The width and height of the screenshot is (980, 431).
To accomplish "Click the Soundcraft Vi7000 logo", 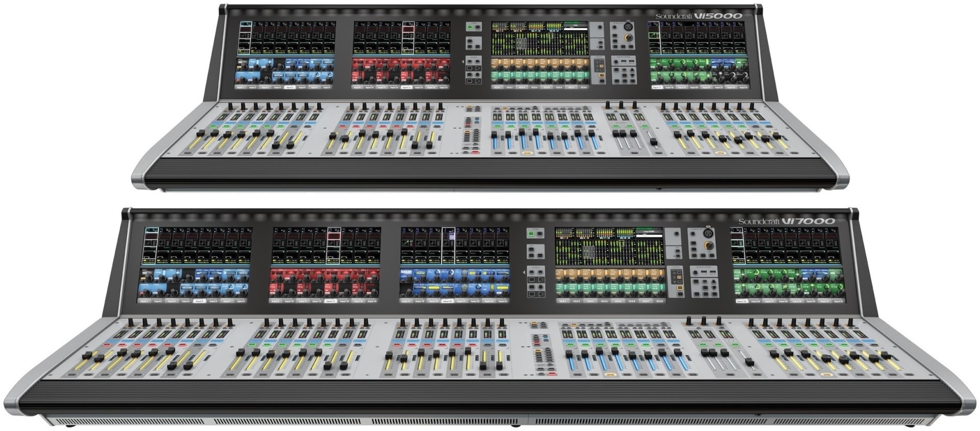I will click(x=787, y=221).
